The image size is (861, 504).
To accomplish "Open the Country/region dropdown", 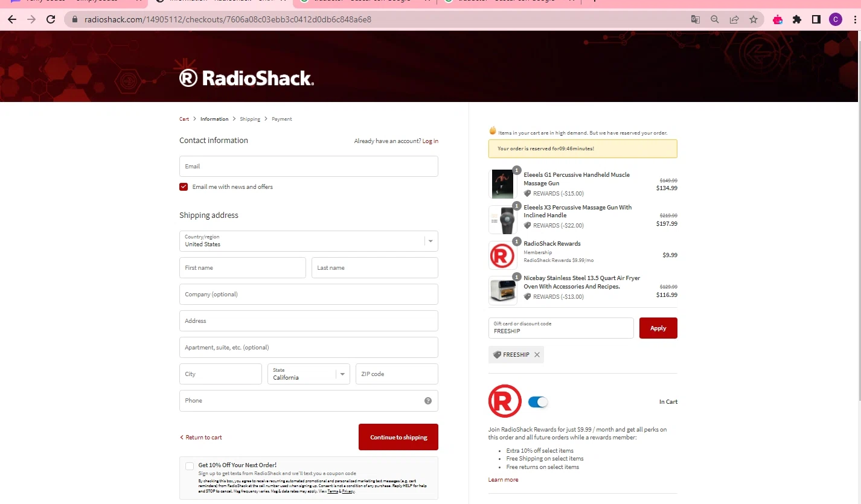I will [309, 241].
